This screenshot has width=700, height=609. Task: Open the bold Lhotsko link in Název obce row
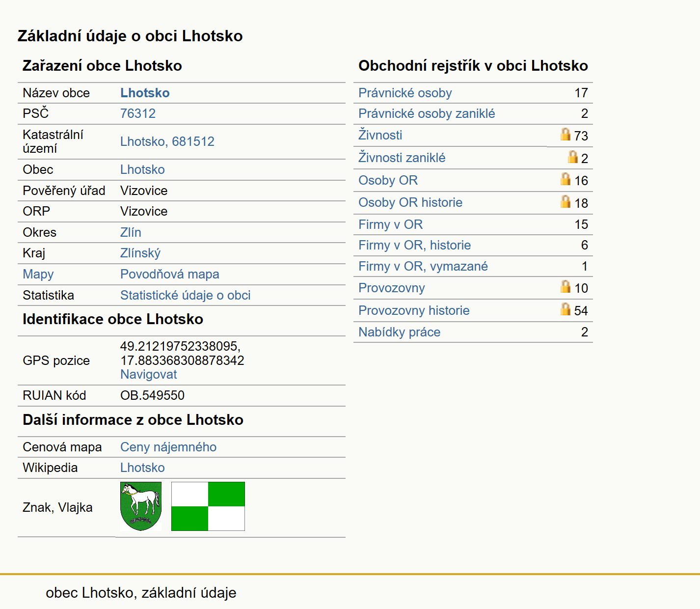click(x=145, y=93)
